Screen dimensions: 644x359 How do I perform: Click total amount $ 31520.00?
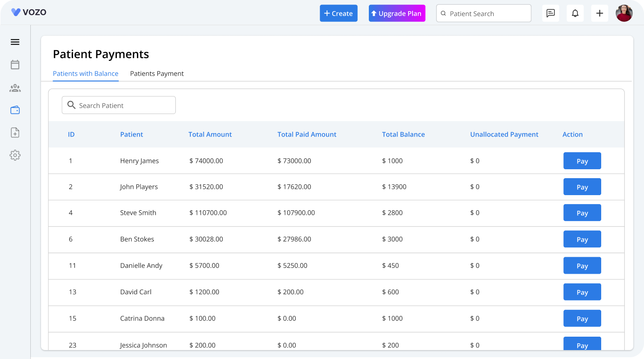[x=206, y=187]
